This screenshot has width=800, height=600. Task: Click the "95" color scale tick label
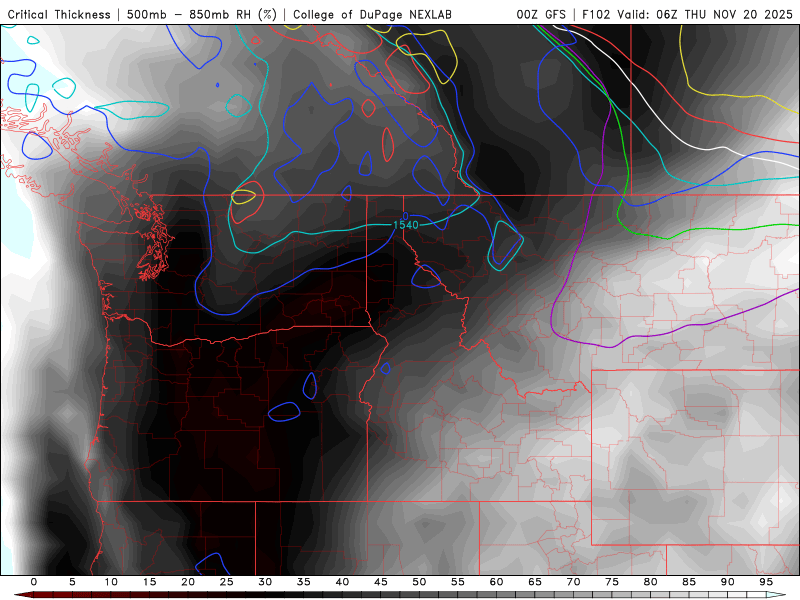(766, 582)
